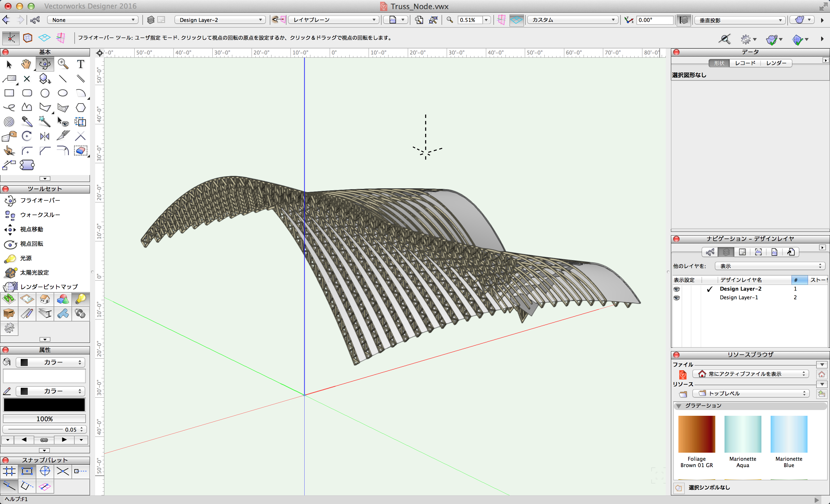Toggle visibility of Design Layer-2
Image resolution: width=830 pixels, height=504 pixels.
point(676,289)
